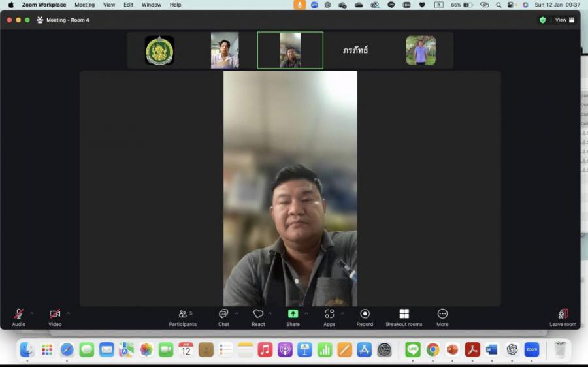Leave the breakout room

click(x=563, y=317)
